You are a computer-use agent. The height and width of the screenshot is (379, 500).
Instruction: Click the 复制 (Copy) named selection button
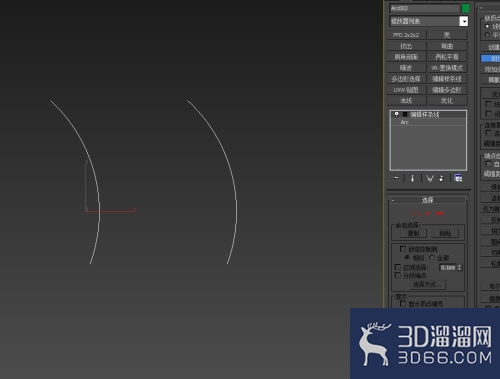(x=413, y=233)
